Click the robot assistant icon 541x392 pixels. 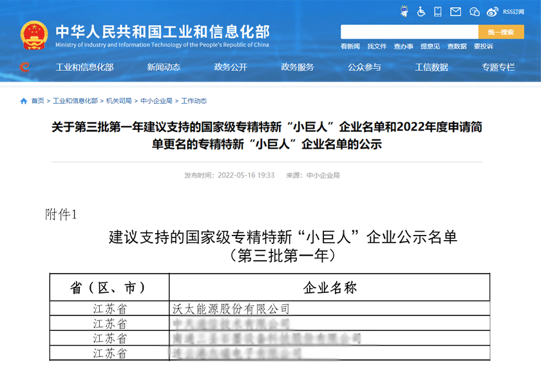[404, 12]
